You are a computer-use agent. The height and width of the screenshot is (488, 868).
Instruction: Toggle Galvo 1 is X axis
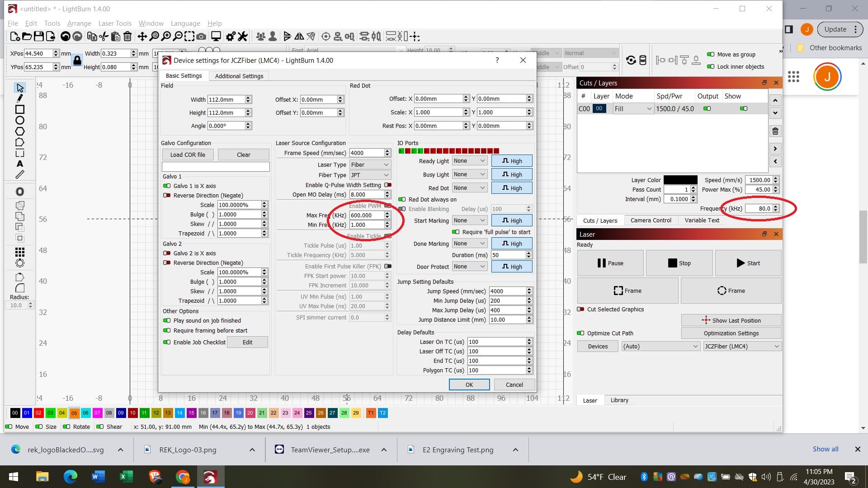coord(167,186)
